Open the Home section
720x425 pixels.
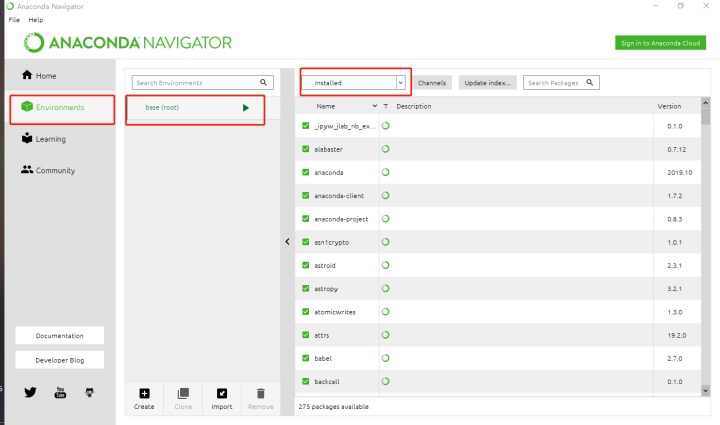click(x=39, y=75)
